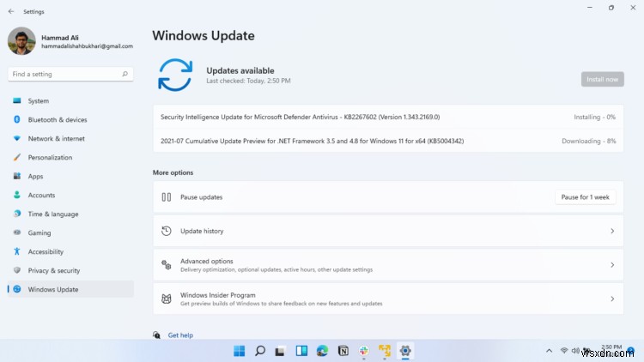
Task: Show hidden system tray icons
Action: (550, 351)
